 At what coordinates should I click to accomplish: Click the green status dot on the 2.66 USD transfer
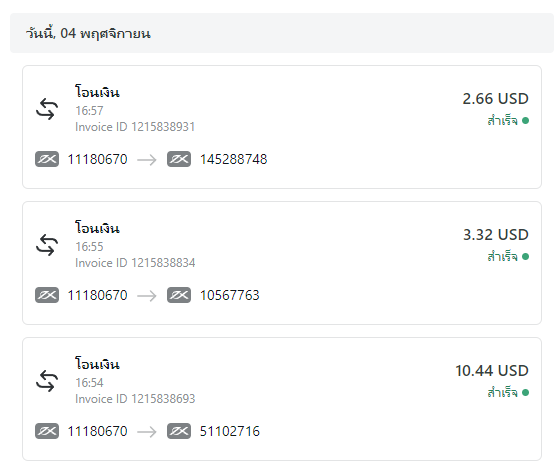(525, 121)
